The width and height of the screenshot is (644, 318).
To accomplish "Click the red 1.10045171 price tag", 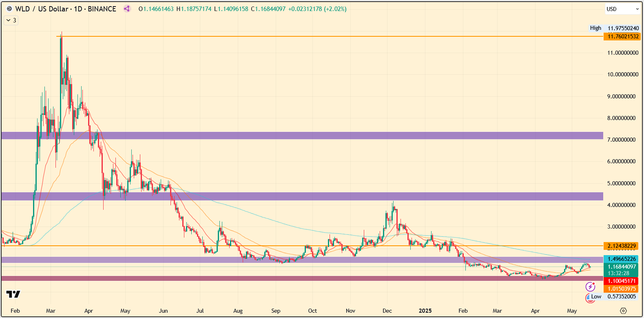I will [x=621, y=281].
